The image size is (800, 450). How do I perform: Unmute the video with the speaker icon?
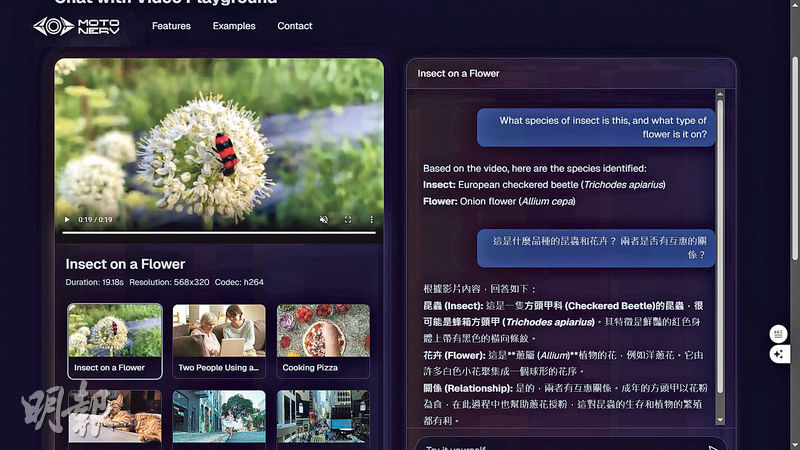tap(323, 220)
